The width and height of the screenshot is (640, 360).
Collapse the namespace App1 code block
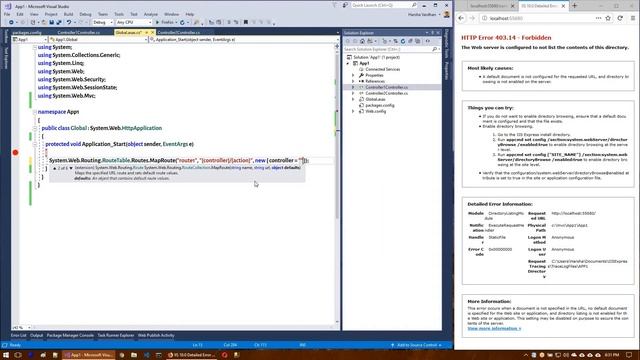[35, 112]
